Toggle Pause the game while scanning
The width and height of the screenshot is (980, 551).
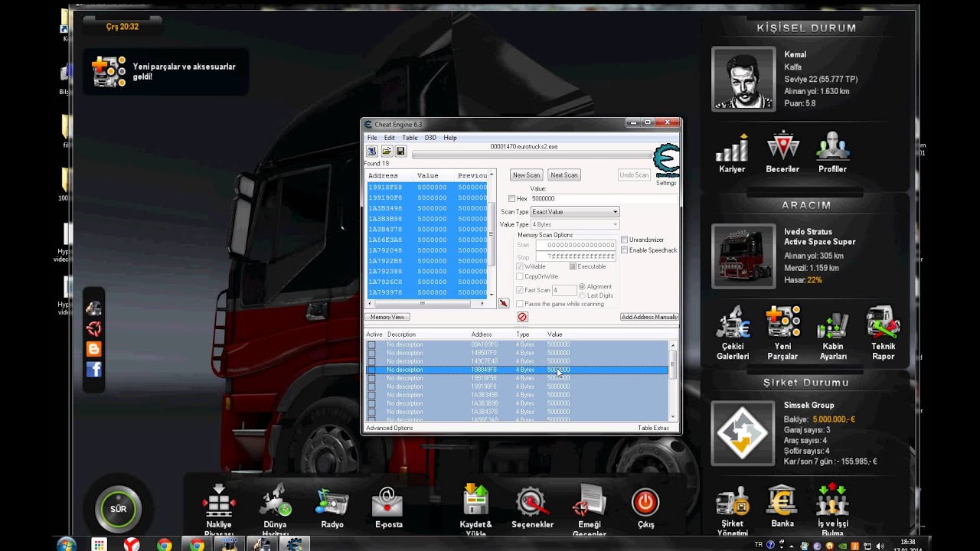(521, 304)
